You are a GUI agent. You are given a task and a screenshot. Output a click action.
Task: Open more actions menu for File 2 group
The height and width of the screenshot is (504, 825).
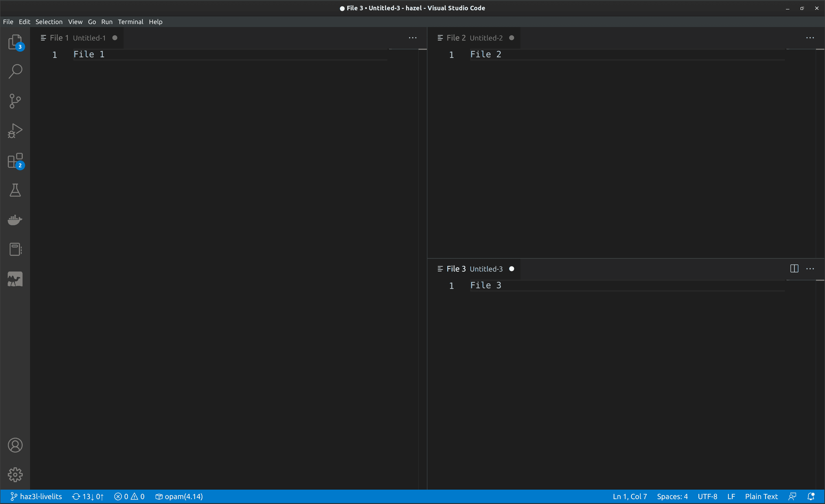810,38
